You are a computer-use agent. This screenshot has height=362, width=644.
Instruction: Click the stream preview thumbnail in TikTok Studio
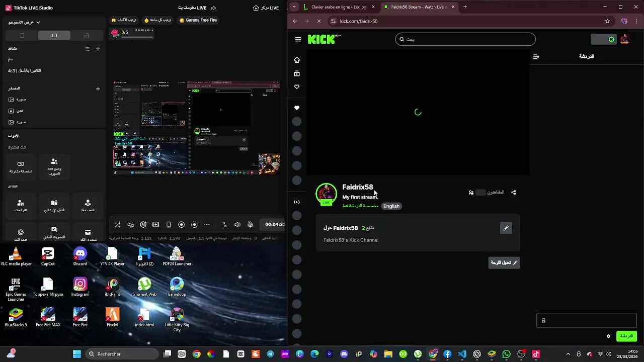click(x=196, y=128)
